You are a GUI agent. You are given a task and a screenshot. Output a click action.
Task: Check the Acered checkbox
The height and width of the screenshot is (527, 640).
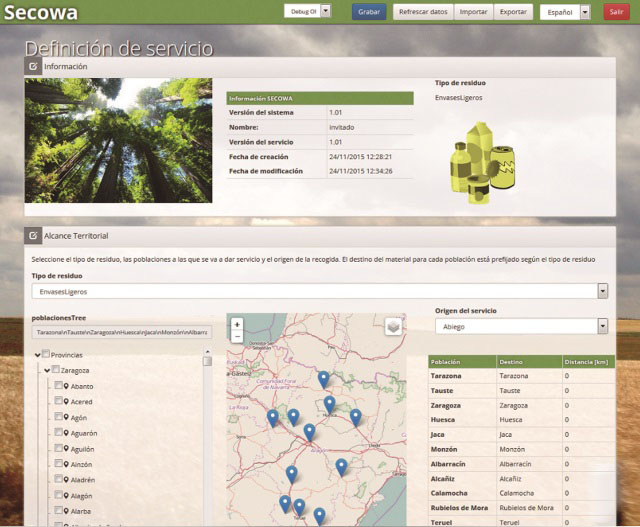58,401
